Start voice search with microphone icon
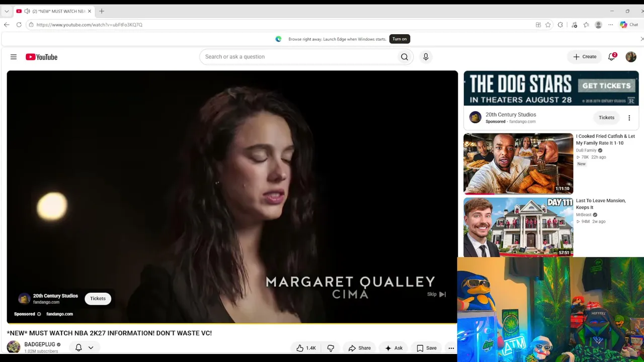Viewport: 644px width, 362px height. [x=426, y=57]
